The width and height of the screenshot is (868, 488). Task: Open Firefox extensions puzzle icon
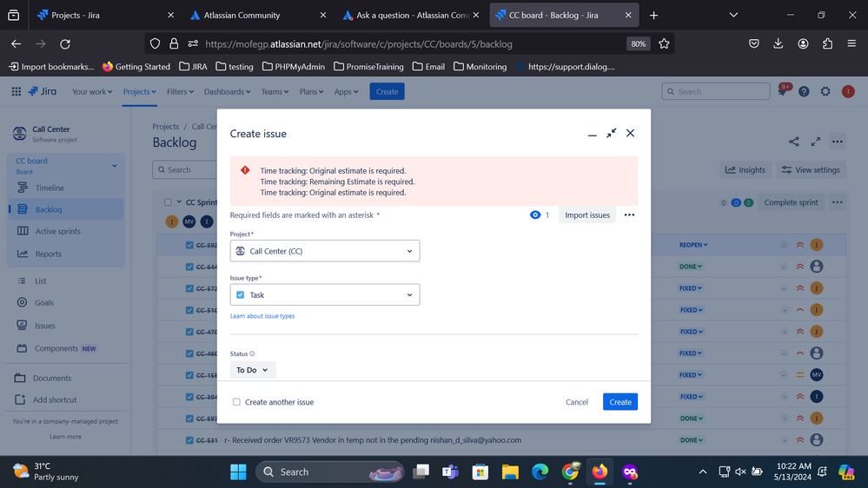pos(827,43)
